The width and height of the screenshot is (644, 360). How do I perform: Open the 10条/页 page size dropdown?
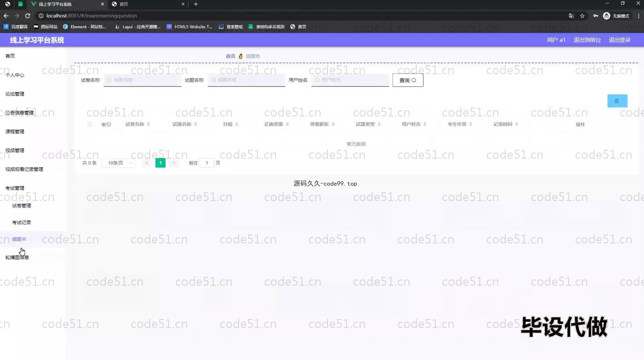pos(118,163)
